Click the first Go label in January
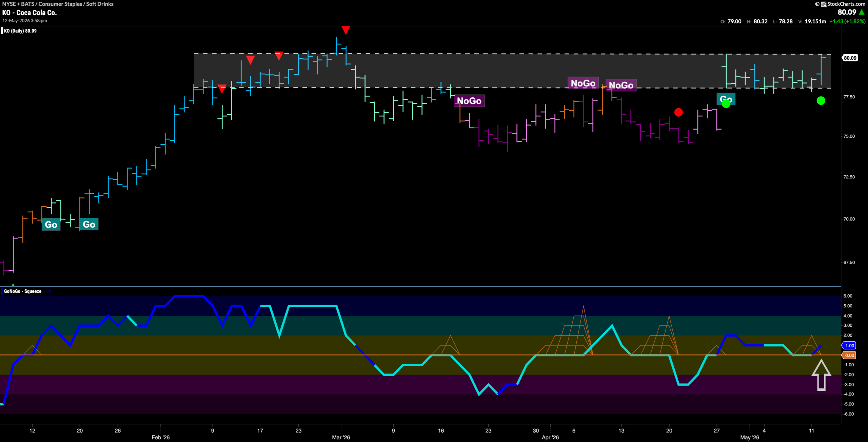The image size is (868, 442). tap(51, 225)
